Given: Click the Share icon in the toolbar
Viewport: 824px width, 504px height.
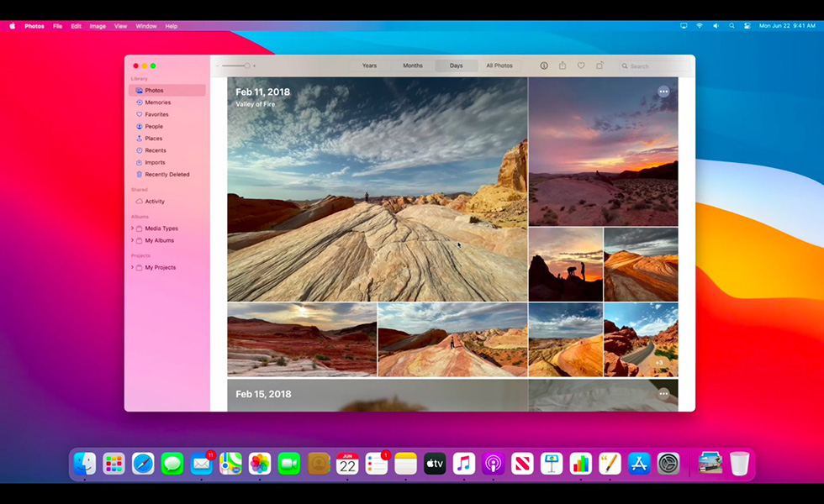Looking at the screenshot, I should tap(563, 66).
